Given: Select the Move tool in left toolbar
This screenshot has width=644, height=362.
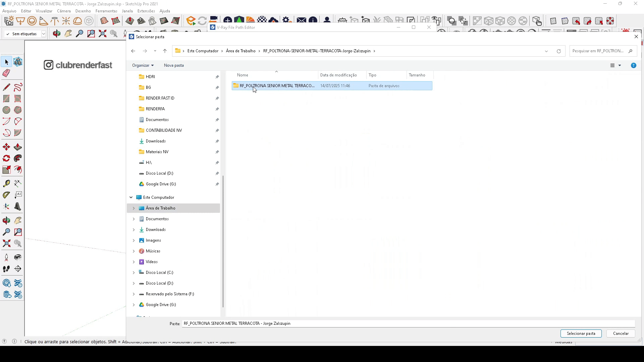Looking at the screenshot, I should (6, 147).
